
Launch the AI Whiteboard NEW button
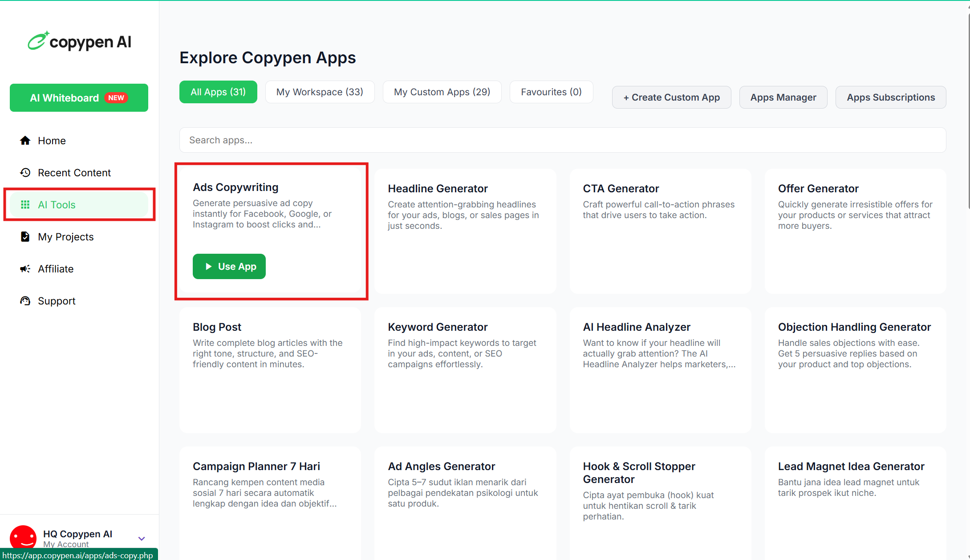pos(79,98)
